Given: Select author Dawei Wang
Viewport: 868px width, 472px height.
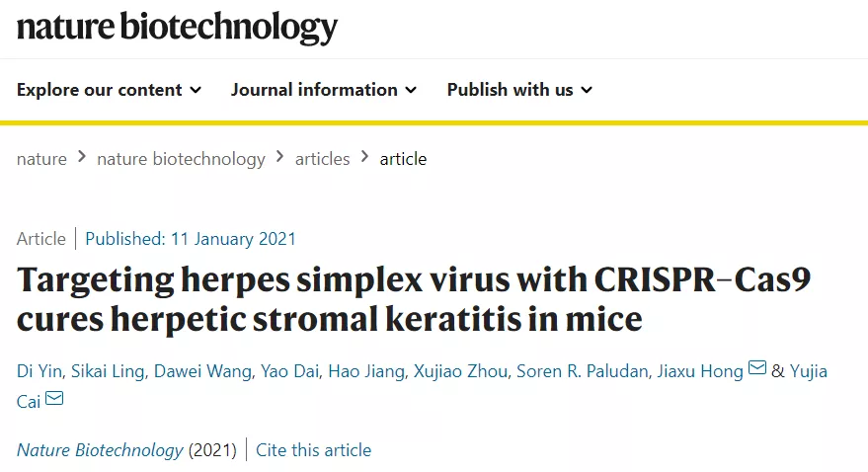Looking at the screenshot, I should click(202, 370).
